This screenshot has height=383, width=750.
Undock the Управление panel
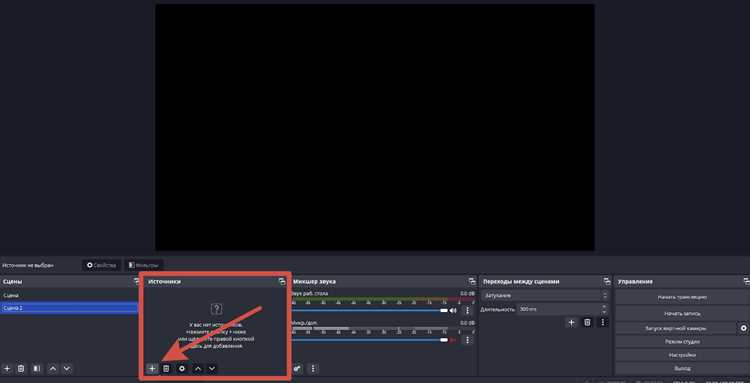[x=746, y=282]
